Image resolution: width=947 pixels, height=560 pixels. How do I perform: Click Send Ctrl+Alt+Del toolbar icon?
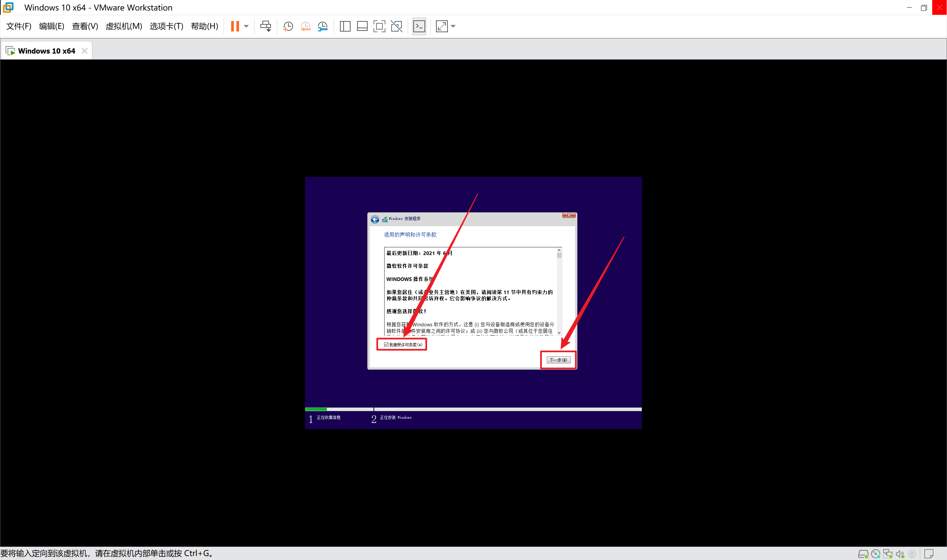(266, 26)
